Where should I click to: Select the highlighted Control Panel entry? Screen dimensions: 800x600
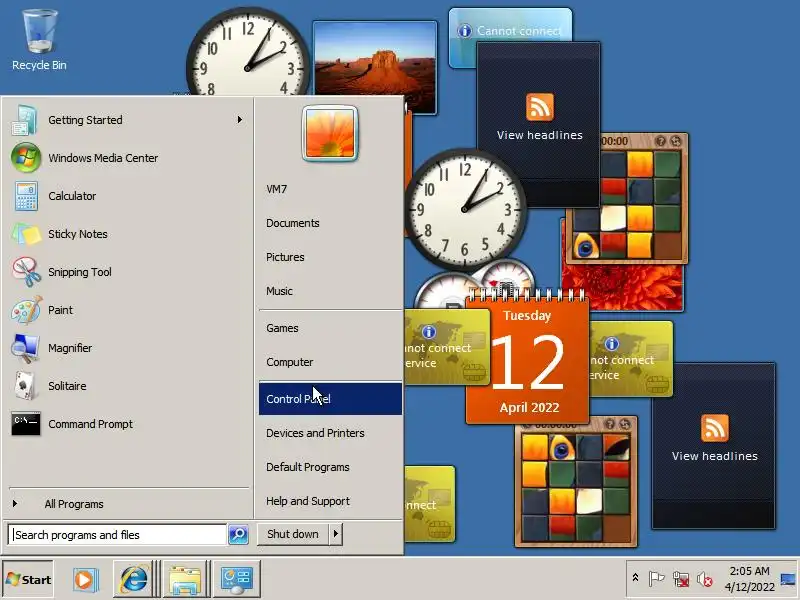[x=330, y=399]
